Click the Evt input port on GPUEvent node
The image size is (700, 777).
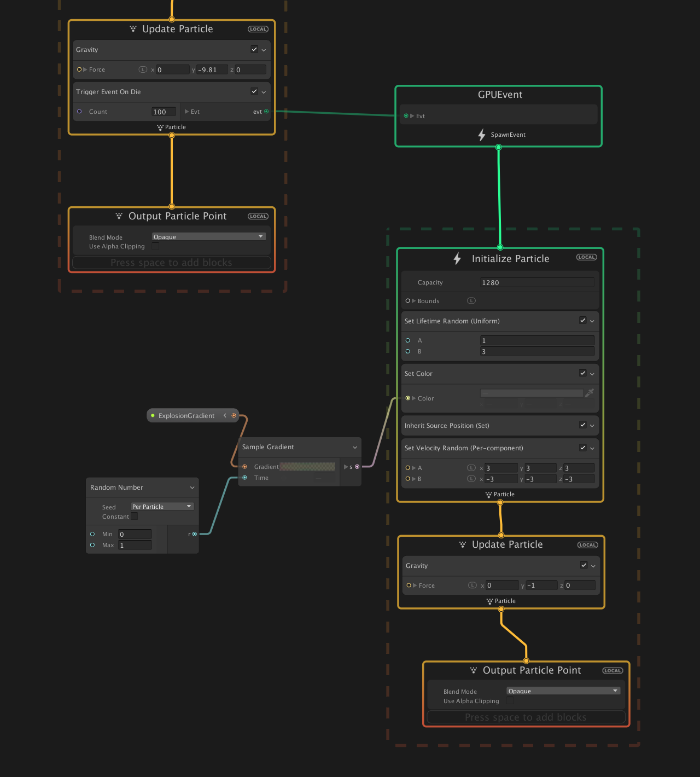tap(406, 116)
